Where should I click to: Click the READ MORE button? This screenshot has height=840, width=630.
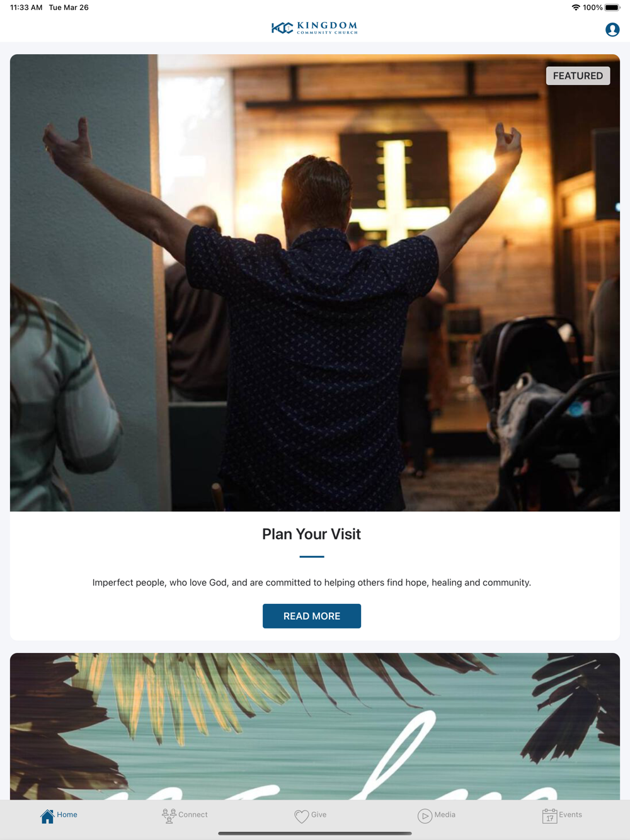(x=312, y=616)
